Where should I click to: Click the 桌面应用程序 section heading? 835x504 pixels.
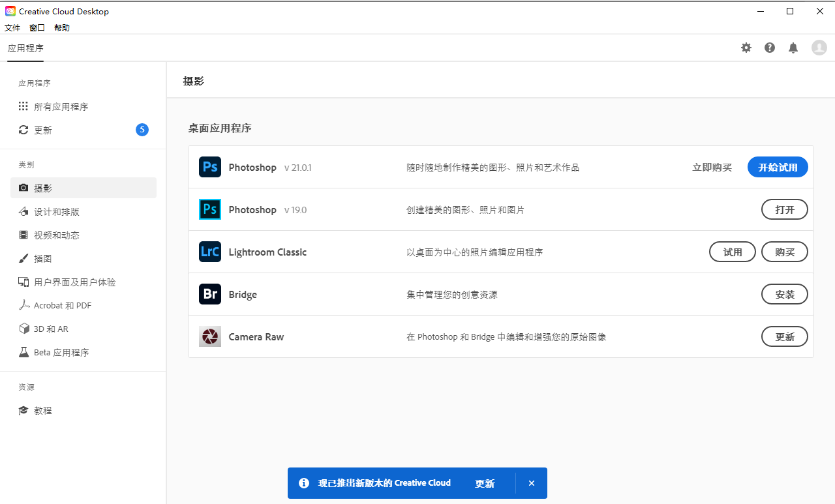[x=220, y=128]
